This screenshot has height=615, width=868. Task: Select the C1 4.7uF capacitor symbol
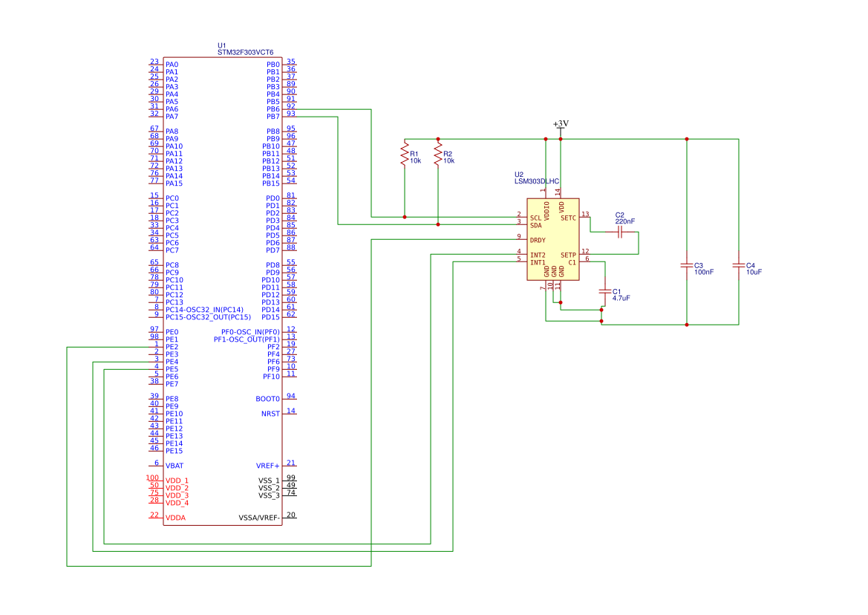click(604, 291)
